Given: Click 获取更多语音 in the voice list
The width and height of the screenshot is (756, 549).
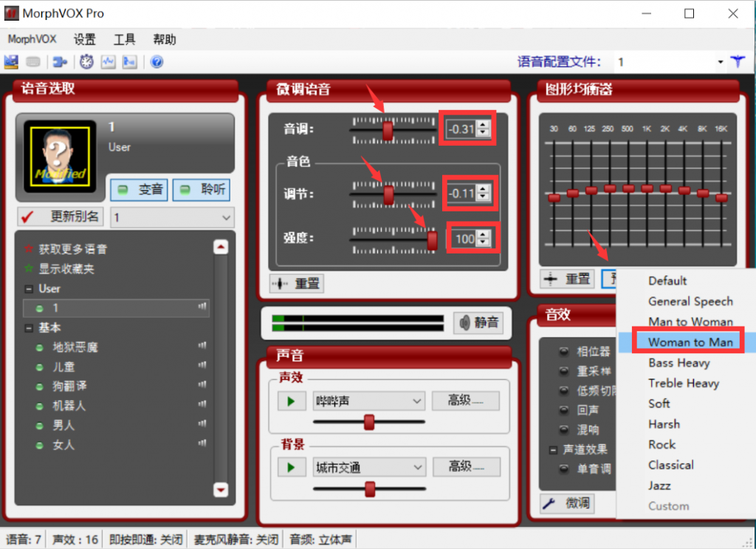Looking at the screenshot, I should 73,249.
